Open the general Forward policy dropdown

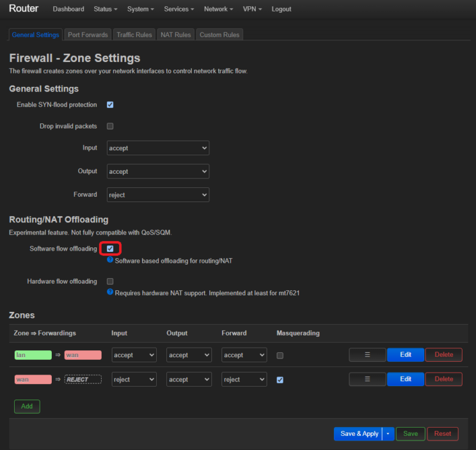(x=158, y=194)
